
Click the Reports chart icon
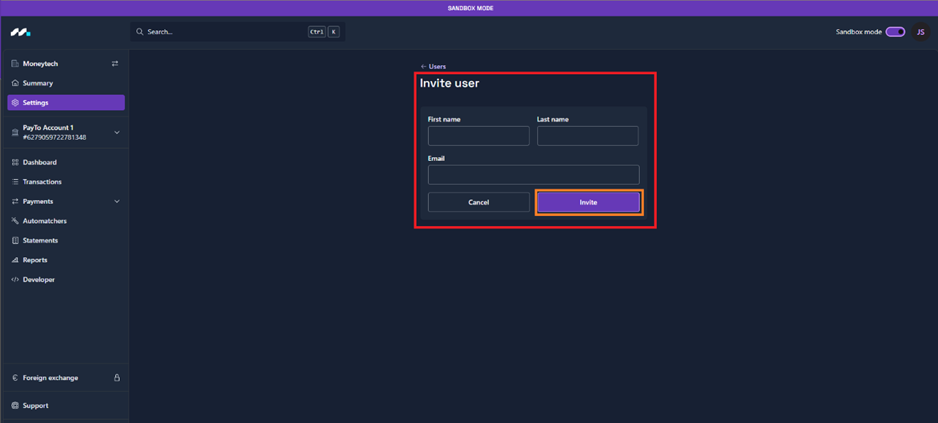(x=16, y=260)
